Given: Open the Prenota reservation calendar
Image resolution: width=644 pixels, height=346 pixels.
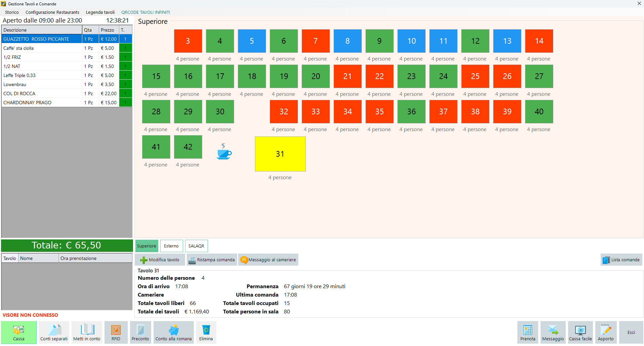Looking at the screenshot, I should (527, 332).
